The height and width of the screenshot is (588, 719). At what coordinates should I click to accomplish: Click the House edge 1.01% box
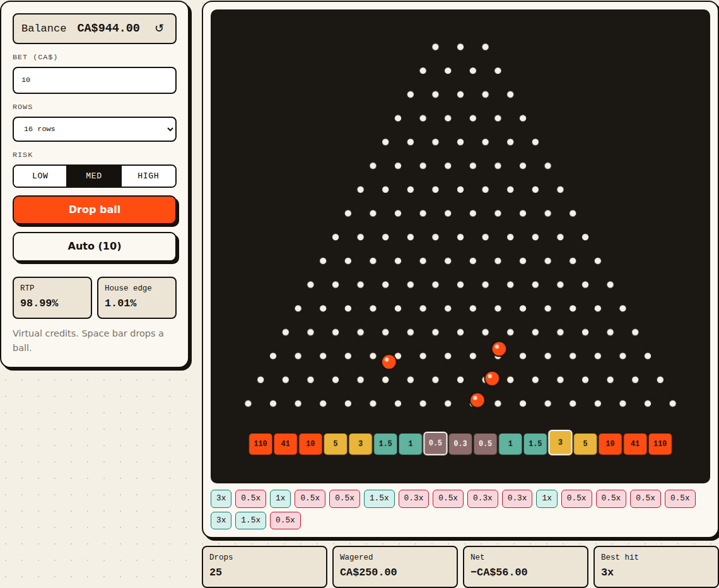coord(137,297)
